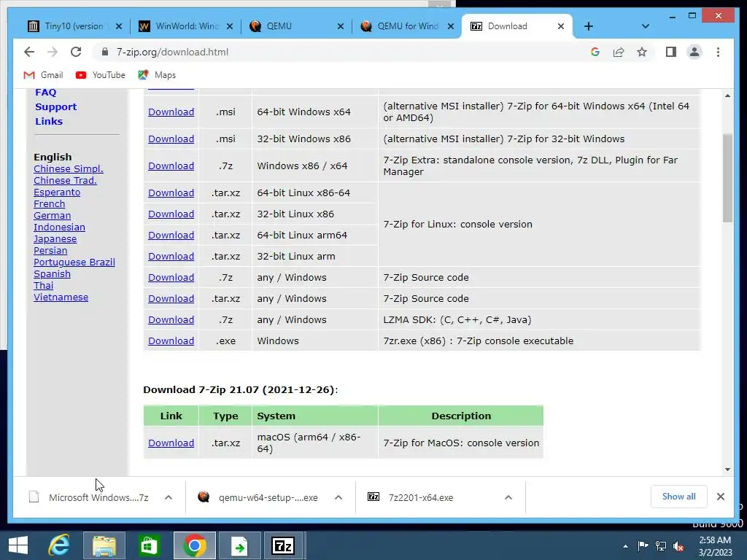Close the Tiny10 tab

pyautogui.click(x=119, y=26)
